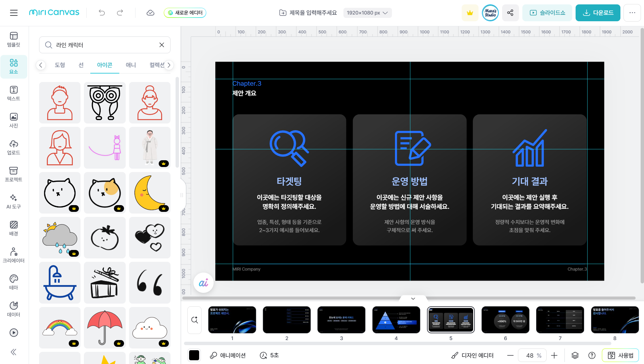Viewport: 644px width, 364px height.
Task: Click the 다운로드 download button
Action: (x=597, y=13)
